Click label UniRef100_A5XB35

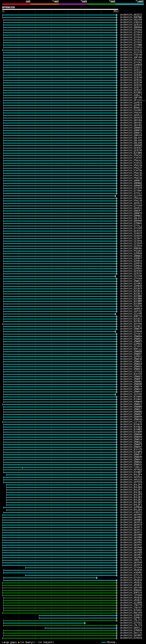(131, 570)
